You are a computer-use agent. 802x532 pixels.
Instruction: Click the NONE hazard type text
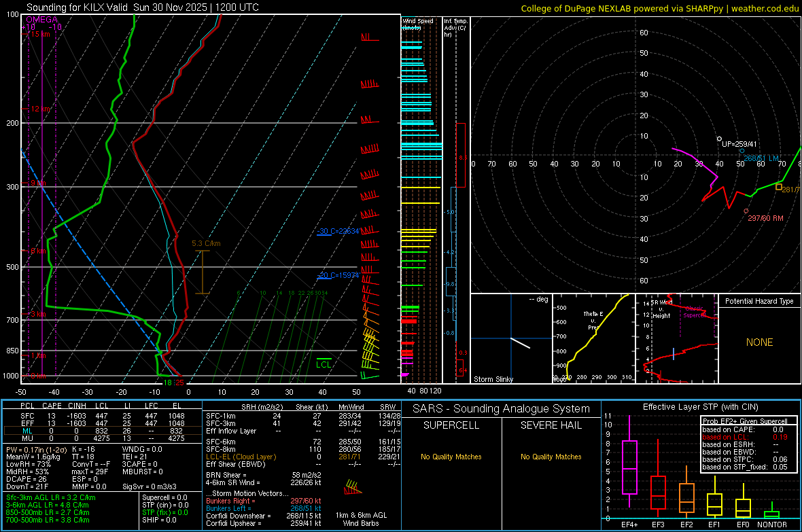(x=759, y=342)
